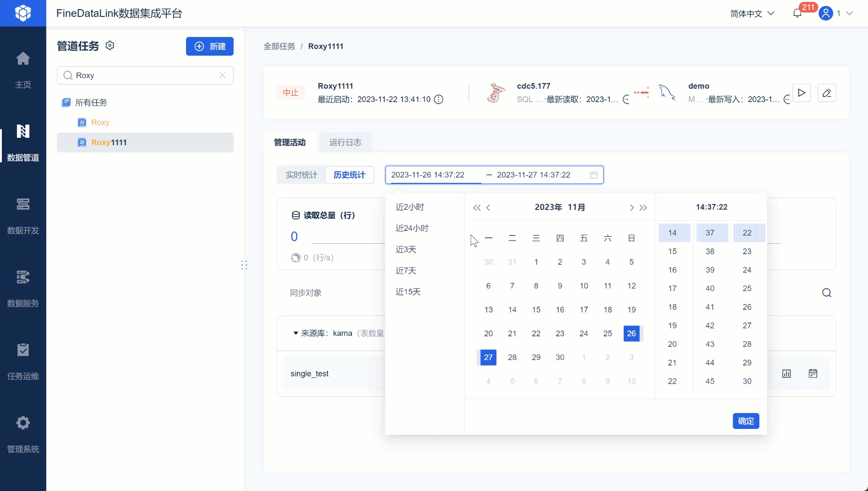The height and width of the screenshot is (491, 868).
Task: Select hour 18 in time picker
Action: coord(672,307)
